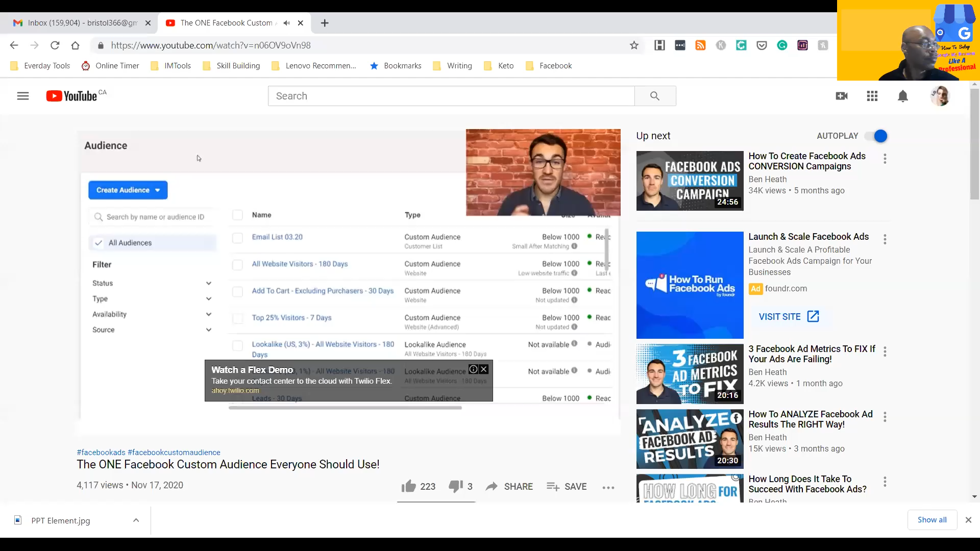Open the YouTube guide hamburger menu

point(23,96)
